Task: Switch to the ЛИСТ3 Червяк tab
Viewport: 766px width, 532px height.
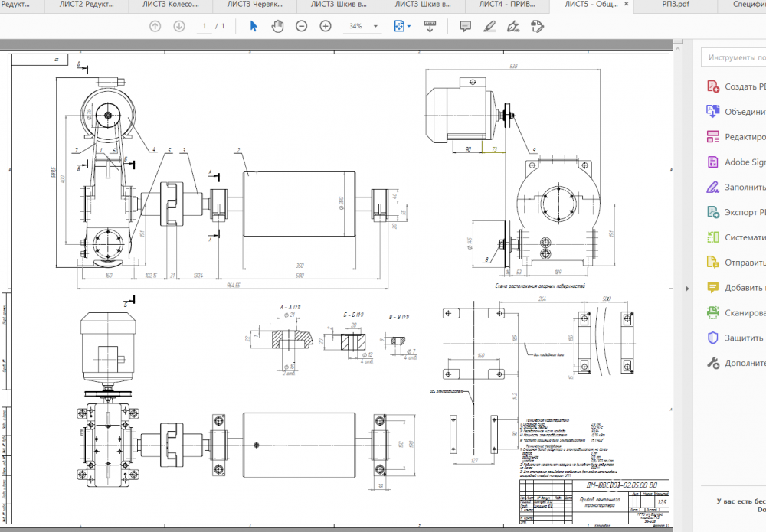Action: [254, 5]
